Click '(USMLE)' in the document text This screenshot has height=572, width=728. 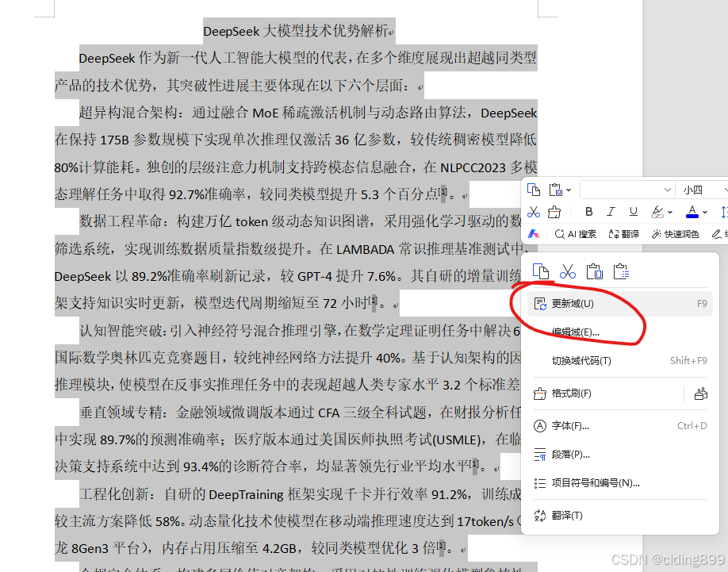458,440
